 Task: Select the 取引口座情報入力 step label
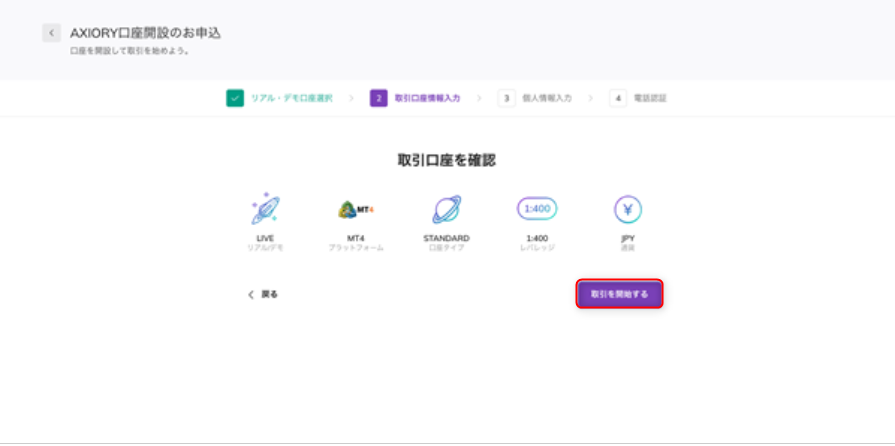click(428, 98)
